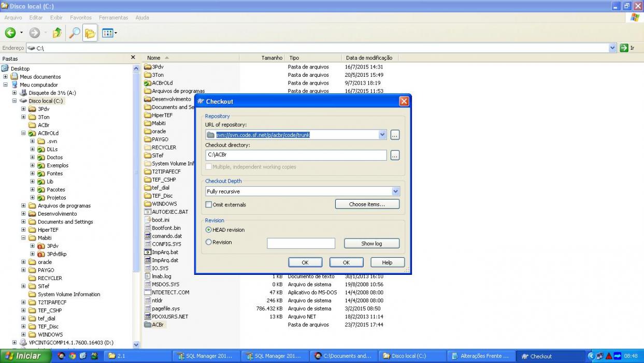The width and height of the screenshot is (644, 363).
Task: Click the folder tree vertical scrollbar
Action: [137, 204]
